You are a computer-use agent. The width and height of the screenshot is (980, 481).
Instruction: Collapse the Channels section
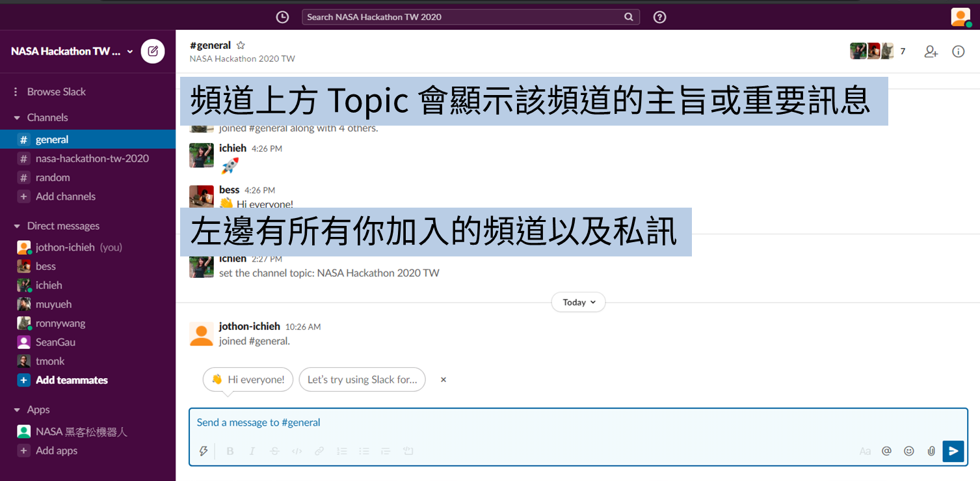[17, 118]
